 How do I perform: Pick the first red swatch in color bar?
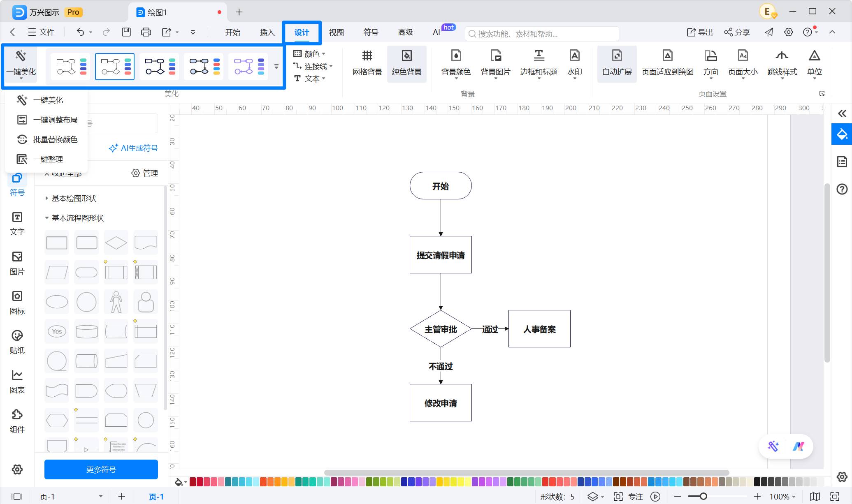coord(193,482)
